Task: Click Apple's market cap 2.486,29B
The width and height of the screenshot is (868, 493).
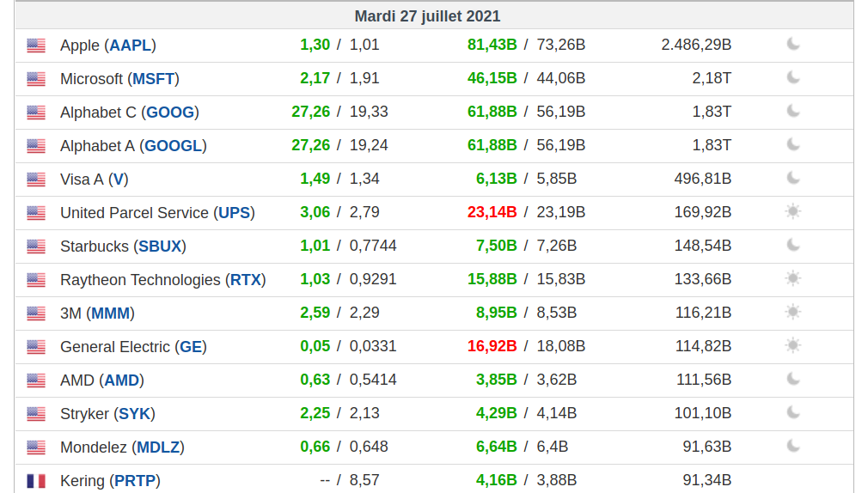Action: (696, 45)
